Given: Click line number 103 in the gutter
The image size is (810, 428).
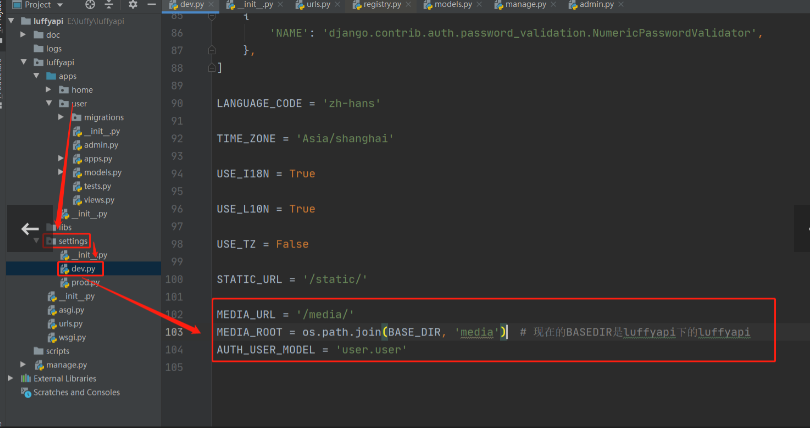Looking at the screenshot, I should click(x=174, y=332).
